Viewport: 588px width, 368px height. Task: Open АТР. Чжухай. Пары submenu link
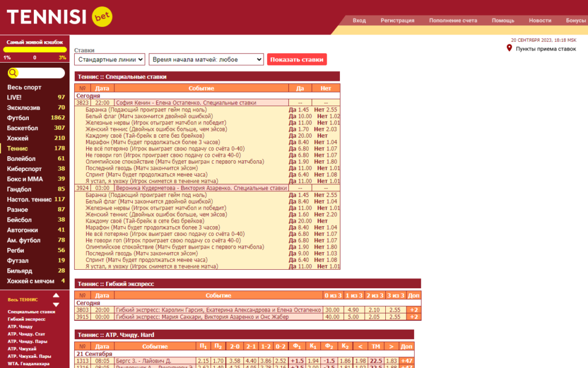29,357
